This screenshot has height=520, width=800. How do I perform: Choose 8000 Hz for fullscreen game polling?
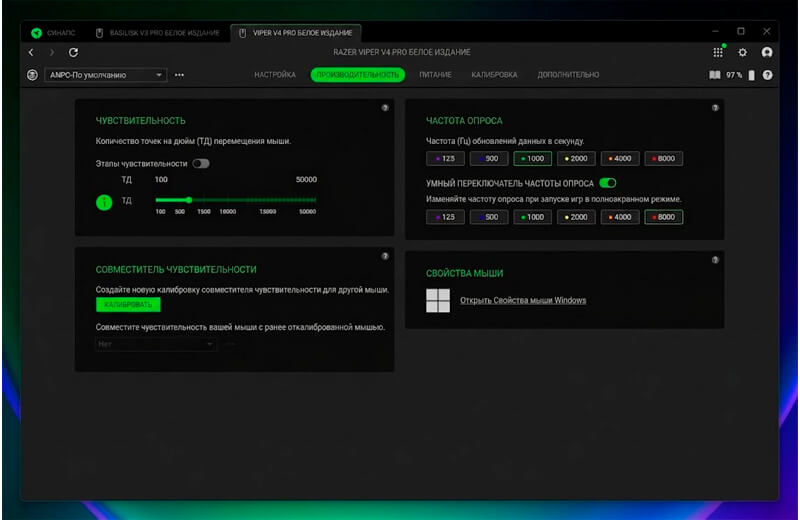coord(663,217)
